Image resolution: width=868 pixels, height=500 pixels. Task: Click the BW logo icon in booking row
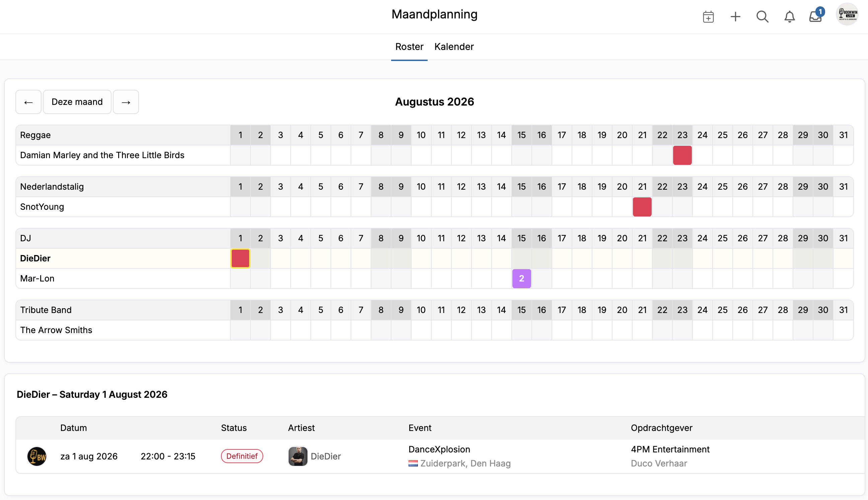point(37,456)
